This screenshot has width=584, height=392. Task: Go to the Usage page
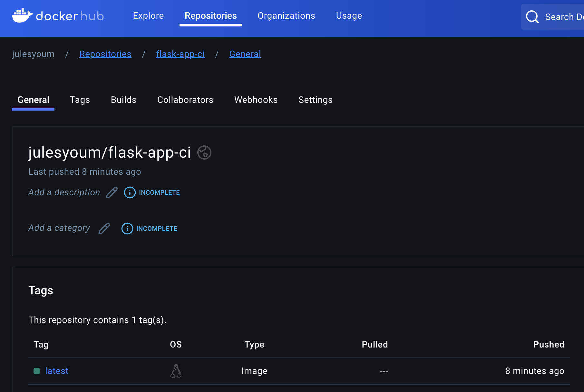(349, 16)
